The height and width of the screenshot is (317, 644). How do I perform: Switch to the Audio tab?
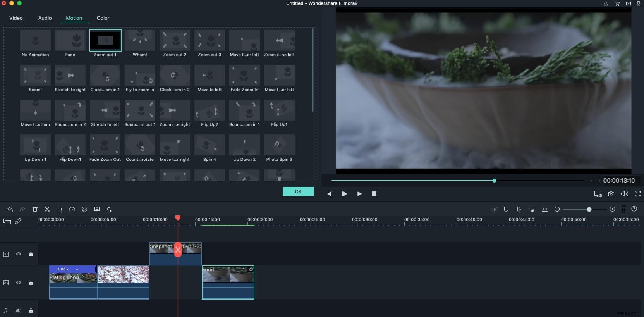pos(45,18)
